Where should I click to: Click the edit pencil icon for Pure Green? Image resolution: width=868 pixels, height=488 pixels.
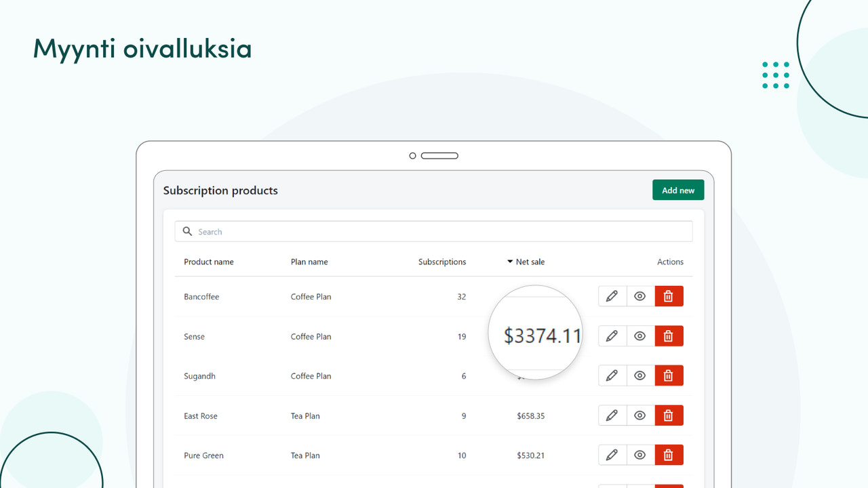612,455
